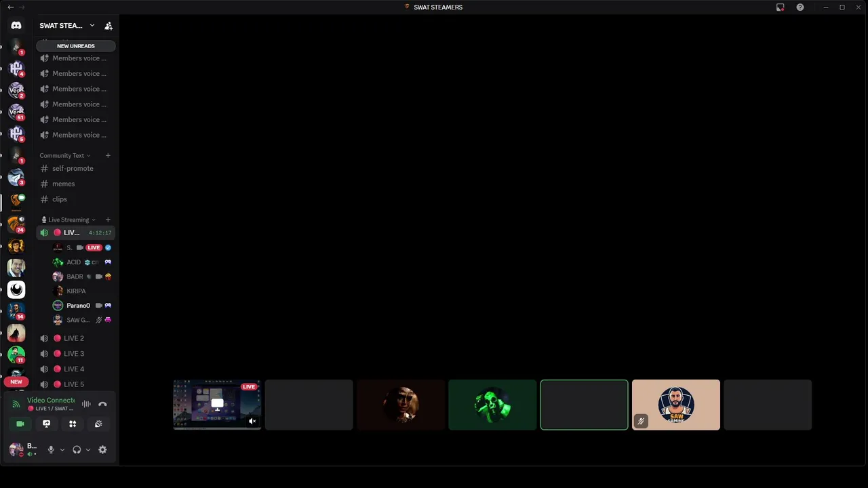This screenshot has width=868, height=488.
Task: Add channel to Community Text category
Action: pos(108,156)
